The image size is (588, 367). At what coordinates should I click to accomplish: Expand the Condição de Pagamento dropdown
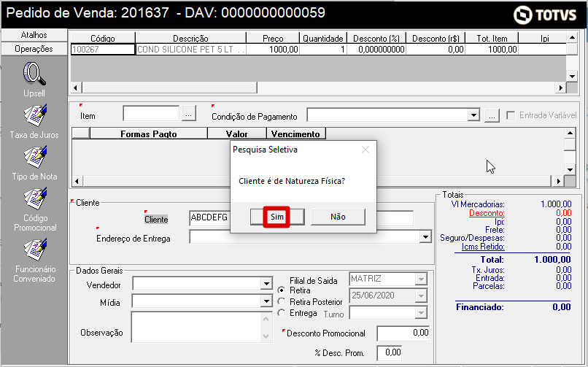tap(473, 115)
